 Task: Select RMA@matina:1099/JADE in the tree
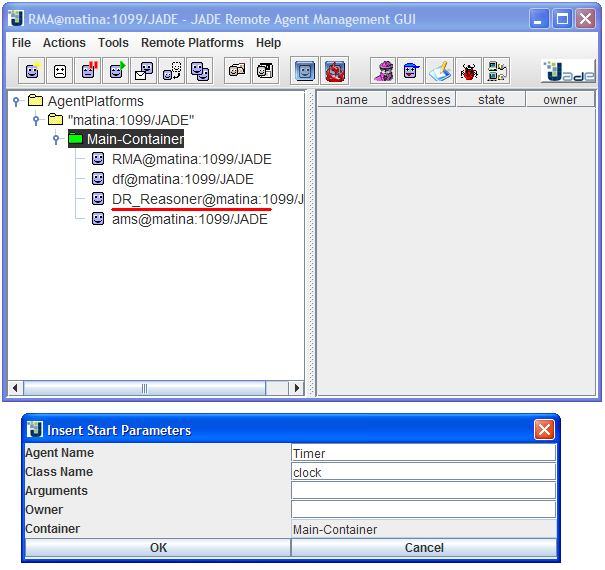(192, 159)
